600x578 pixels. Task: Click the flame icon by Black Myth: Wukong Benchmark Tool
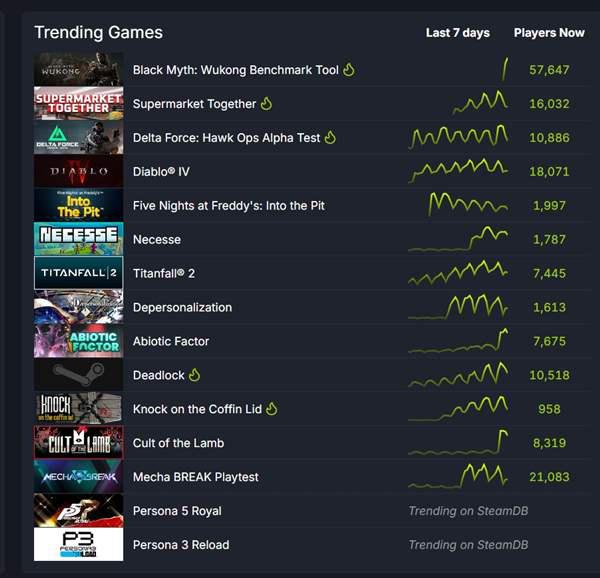coord(349,70)
